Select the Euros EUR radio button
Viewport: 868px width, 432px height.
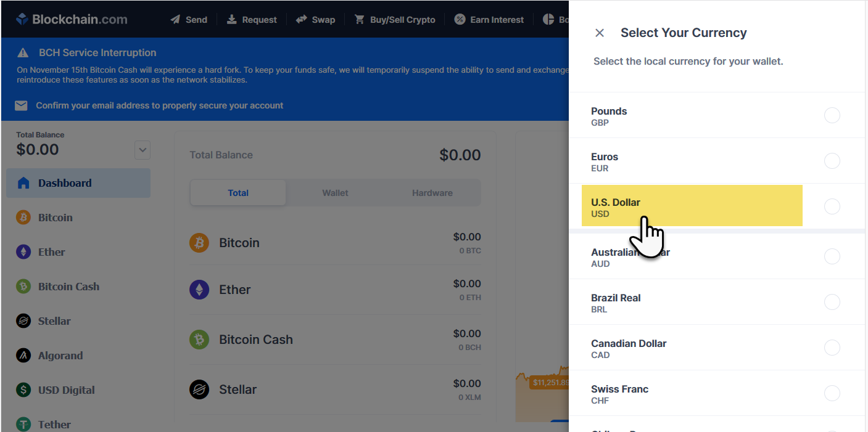832,161
